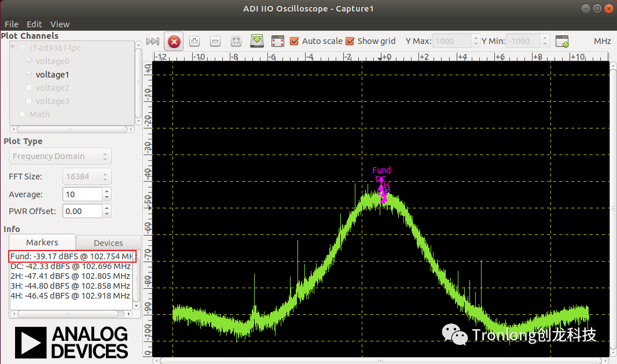The image size is (617, 364).
Task: Collapse the cf-ad9361-lpc device tree
Action: (x=13, y=47)
